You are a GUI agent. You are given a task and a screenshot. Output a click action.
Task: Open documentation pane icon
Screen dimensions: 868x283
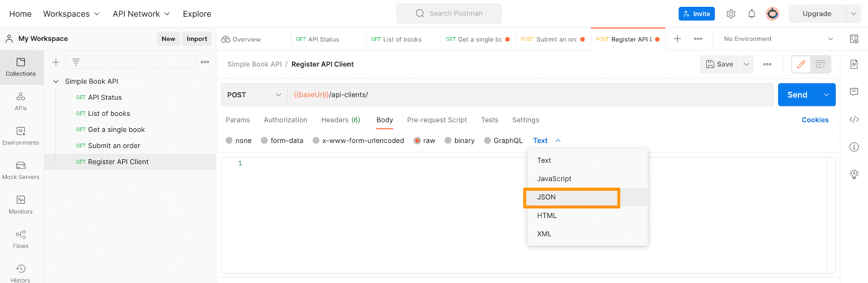[x=854, y=64]
